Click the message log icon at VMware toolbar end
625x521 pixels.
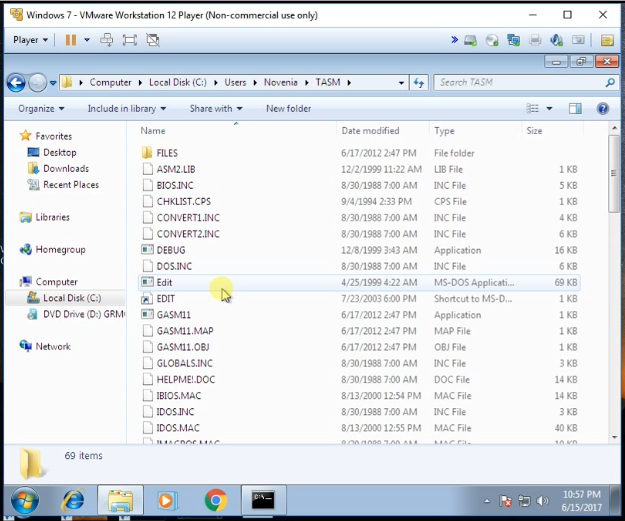pyautogui.click(x=607, y=40)
